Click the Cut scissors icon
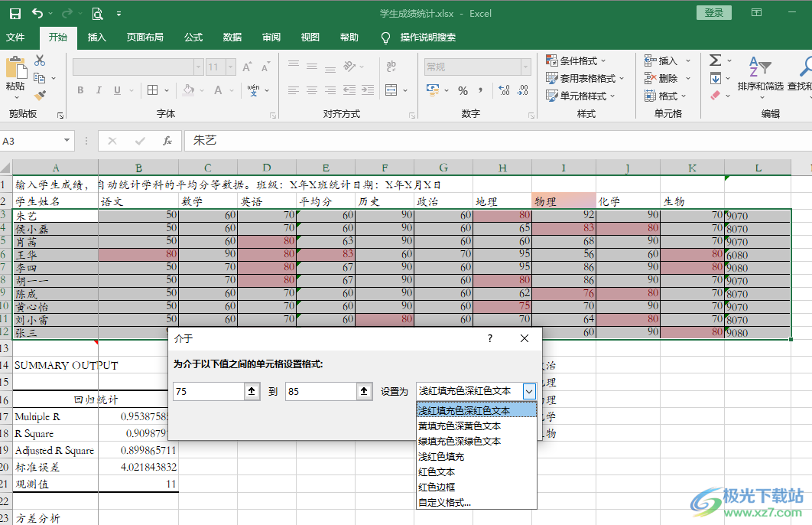Screen dimensions: 812x525 [40, 60]
